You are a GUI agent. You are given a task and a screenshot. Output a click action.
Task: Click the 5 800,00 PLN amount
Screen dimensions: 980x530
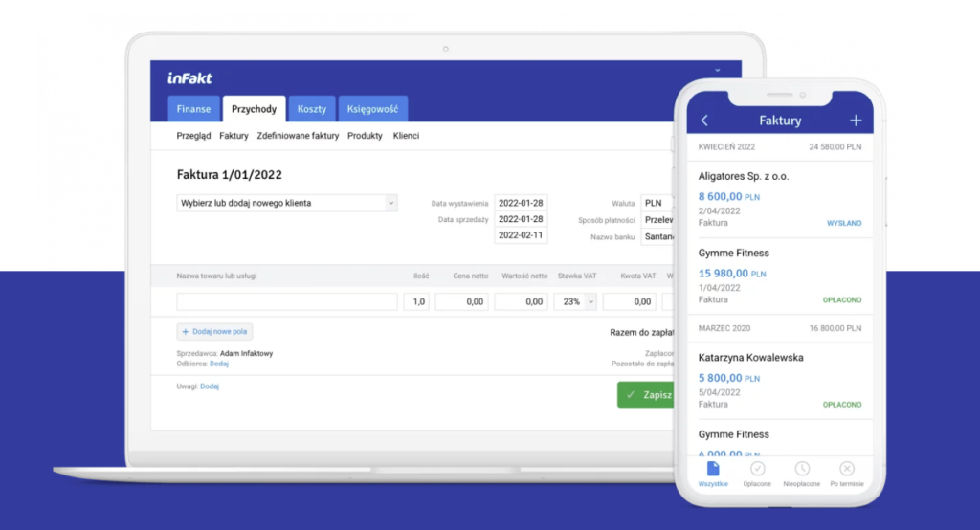728,378
